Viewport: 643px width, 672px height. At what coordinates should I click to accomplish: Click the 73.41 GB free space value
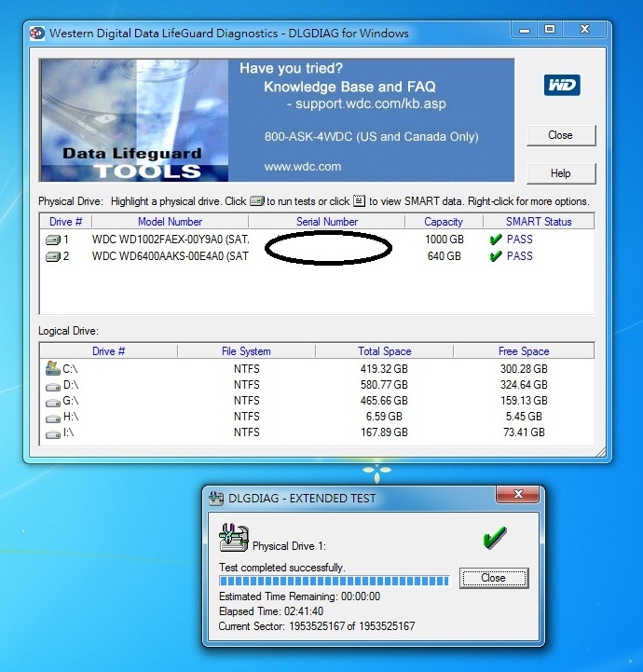pos(524,432)
